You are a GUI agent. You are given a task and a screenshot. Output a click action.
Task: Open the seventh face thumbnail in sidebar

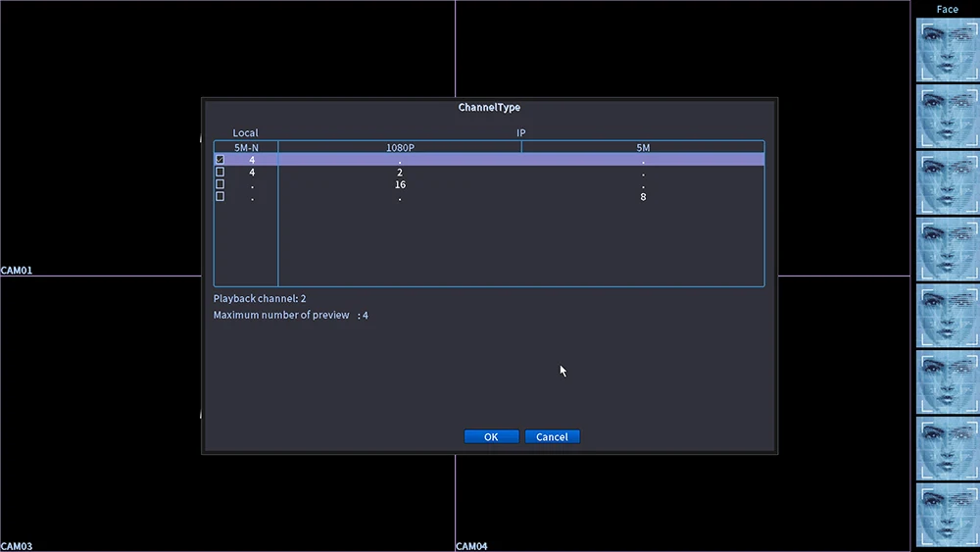tap(948, 448)
